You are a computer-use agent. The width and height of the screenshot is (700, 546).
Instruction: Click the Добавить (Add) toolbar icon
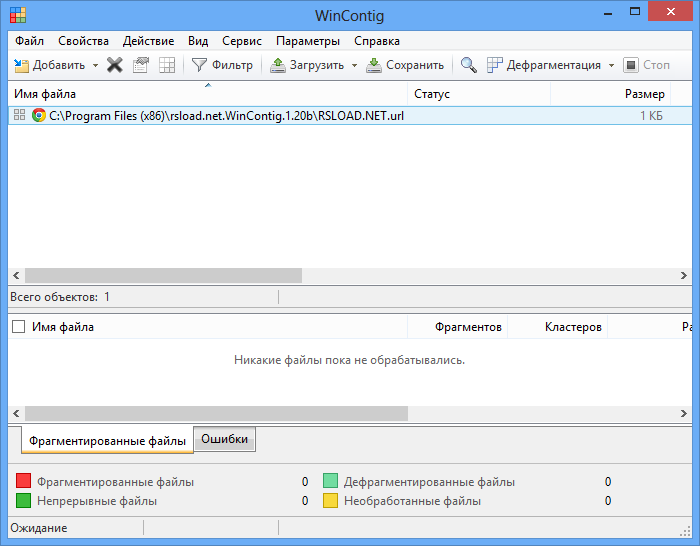21,65
